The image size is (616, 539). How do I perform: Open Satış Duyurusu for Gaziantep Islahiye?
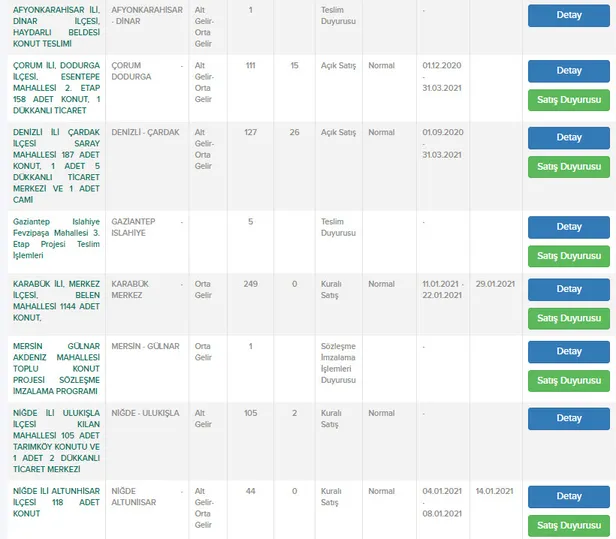[568, 256]
